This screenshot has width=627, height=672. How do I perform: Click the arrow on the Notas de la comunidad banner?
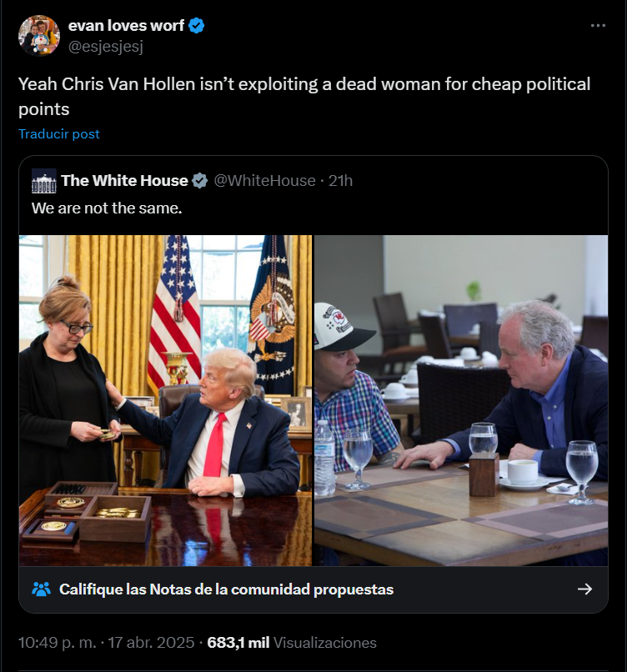click(585, 589)
